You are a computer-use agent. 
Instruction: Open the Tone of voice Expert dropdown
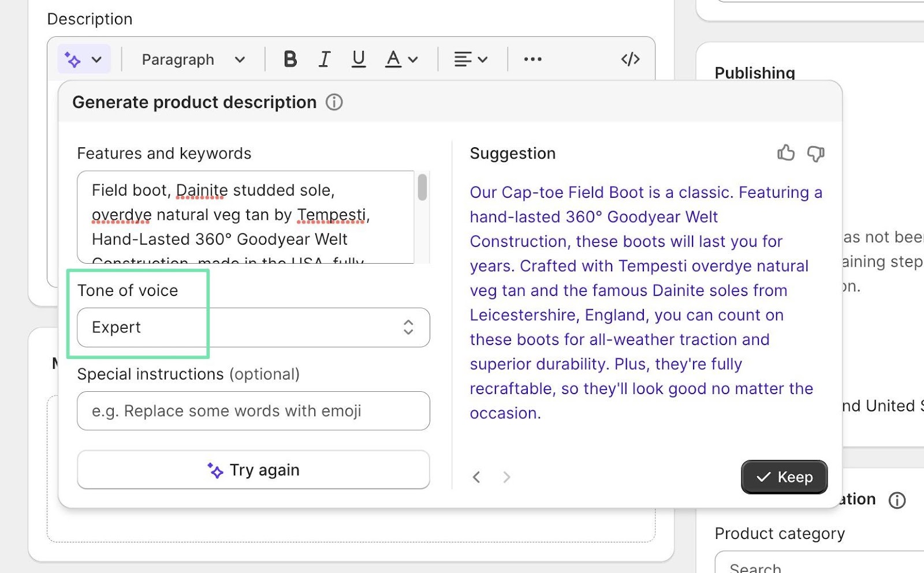[253, 327]
